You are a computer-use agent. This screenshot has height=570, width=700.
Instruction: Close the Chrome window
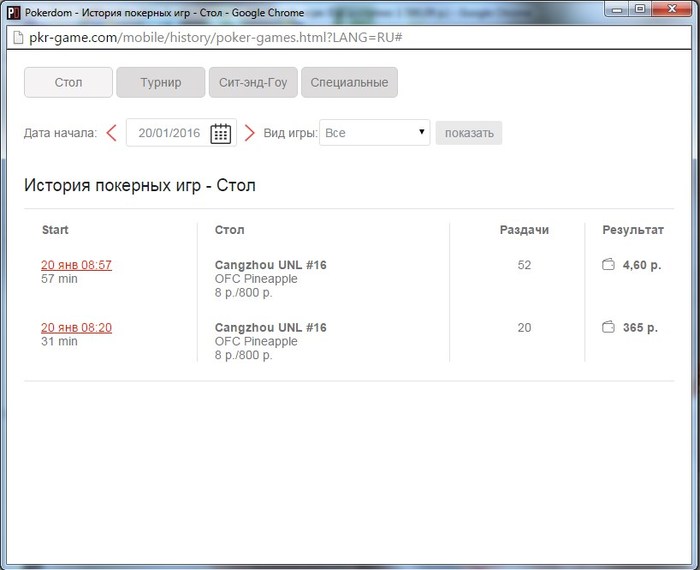pyautogui.click(x=672, y=9)
